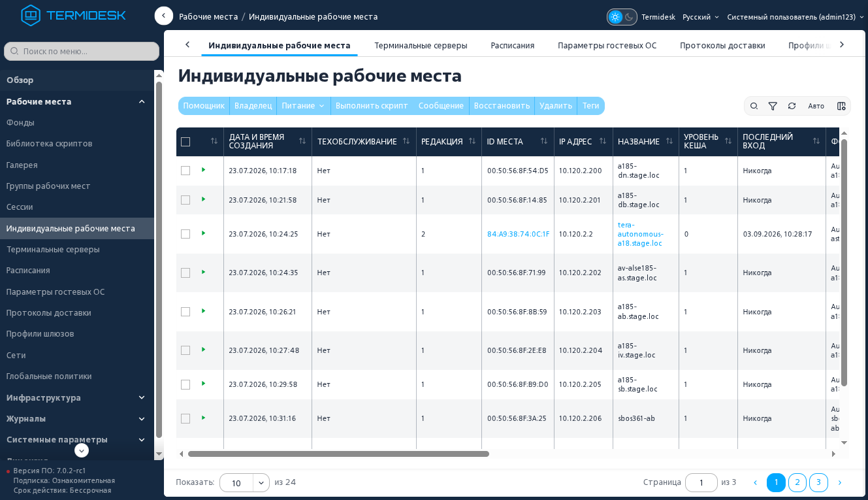Click in the Поиск по меню search field
The width and height of the screenshot is (868, 500).
(82, 51)
